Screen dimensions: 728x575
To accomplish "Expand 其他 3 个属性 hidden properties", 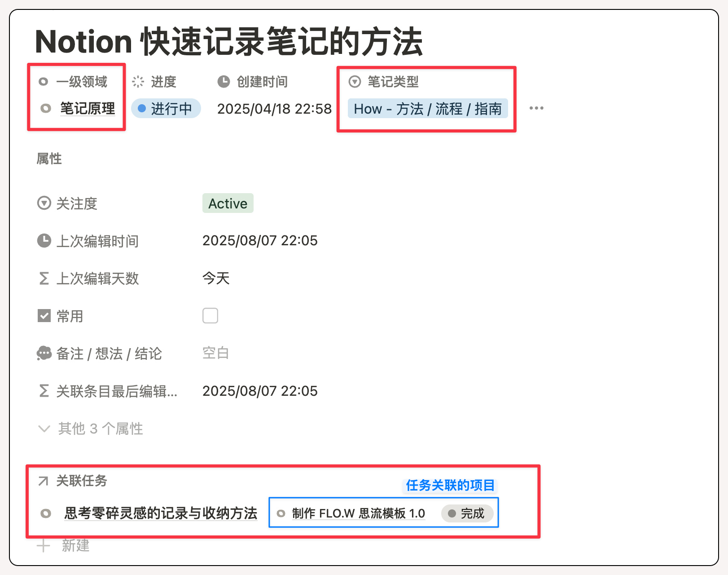I will click(x=91, y=429).
